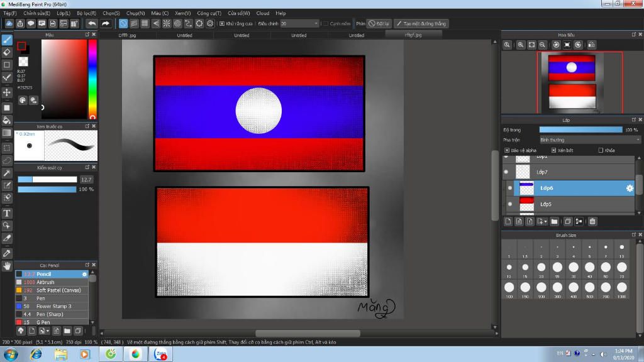644x362 pixels.
Task: Hide the Lớp5 layer
Action: pos(509,204)
